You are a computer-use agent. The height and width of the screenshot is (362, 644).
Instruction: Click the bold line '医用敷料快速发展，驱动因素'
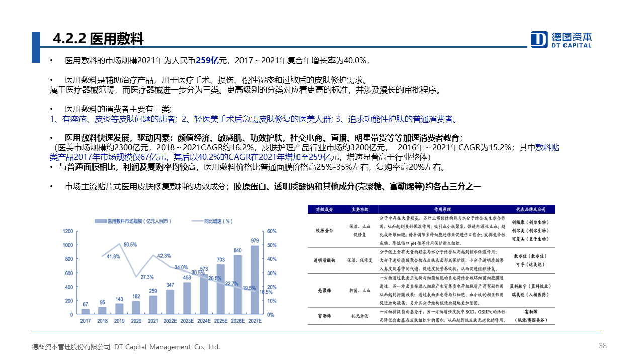pos(264,138)
